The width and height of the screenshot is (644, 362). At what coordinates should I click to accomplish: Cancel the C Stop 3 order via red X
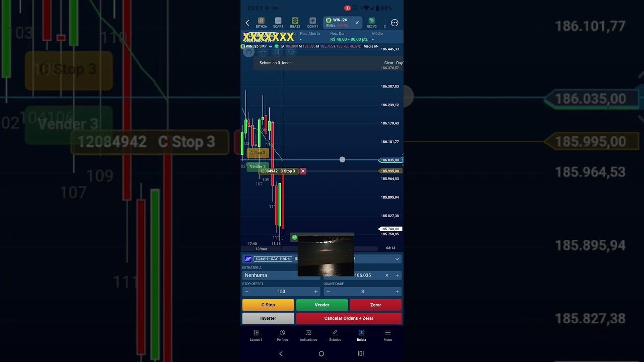click(x=302, y=171)
